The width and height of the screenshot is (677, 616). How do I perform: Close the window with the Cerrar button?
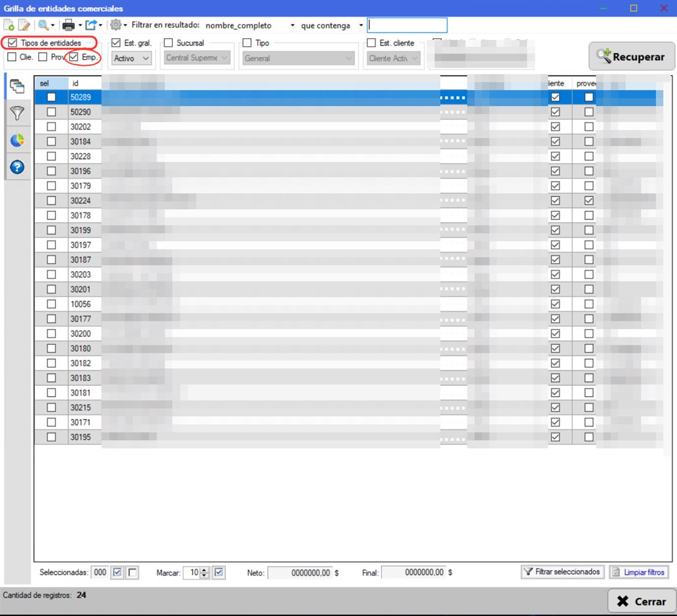pyautogui.click(x=641, y=601)
